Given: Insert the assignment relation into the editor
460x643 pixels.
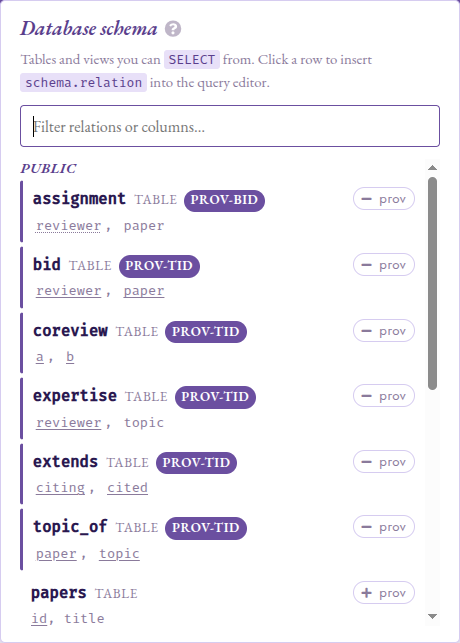Looking at the screenshot, I should pyautogui.click(x=79, y=199).
